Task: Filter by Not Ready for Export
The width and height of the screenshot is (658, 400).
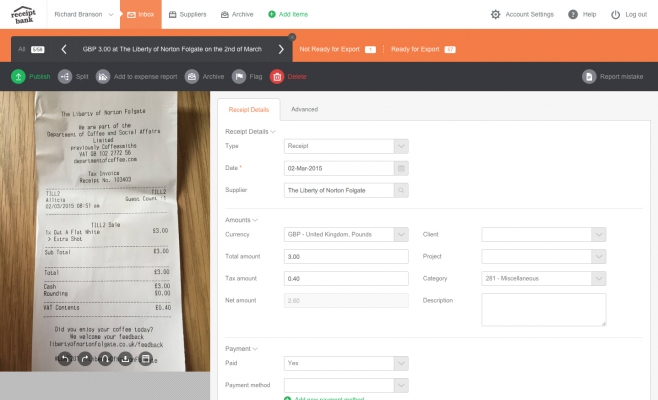Action: point(337,49)
